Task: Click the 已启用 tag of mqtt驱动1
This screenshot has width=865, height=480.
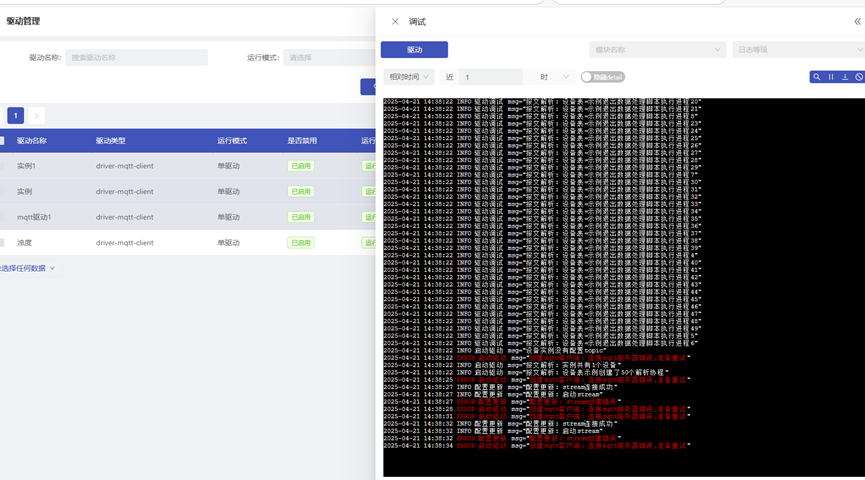Action: [300, 217]
